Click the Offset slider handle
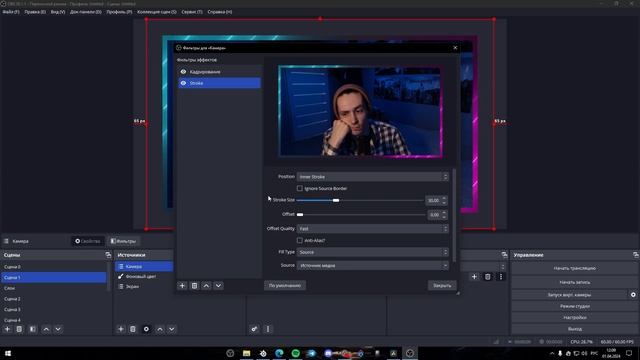The height and width of the screenshot is (360, 640). 300,215
